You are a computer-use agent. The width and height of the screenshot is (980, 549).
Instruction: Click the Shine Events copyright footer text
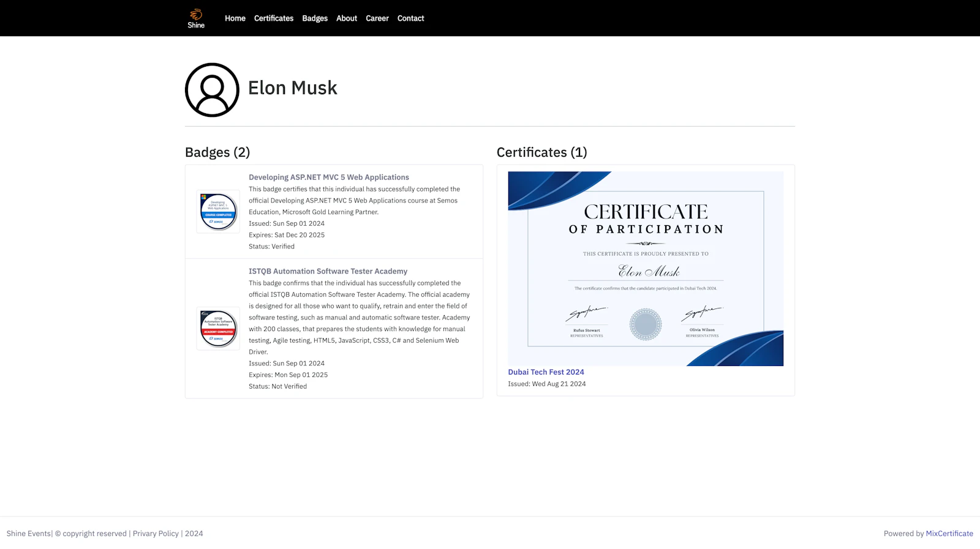(x=105, y=534)
